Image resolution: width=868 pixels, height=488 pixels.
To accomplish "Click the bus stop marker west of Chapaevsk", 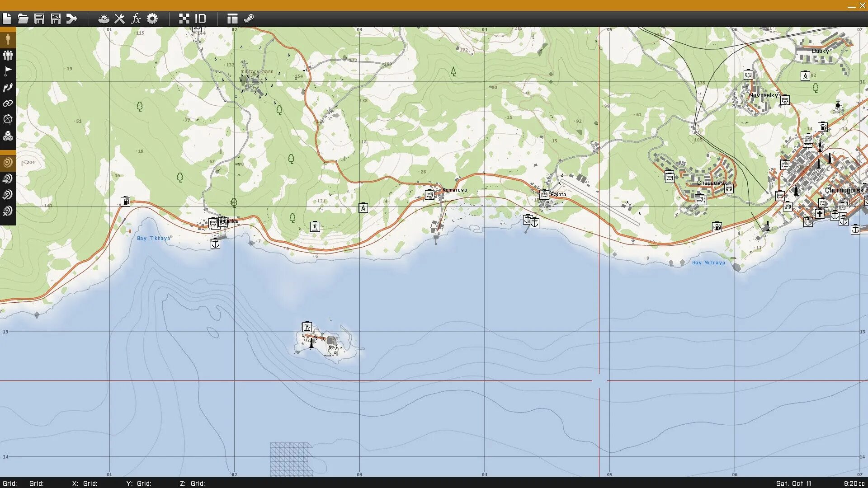I will (670, 178).
